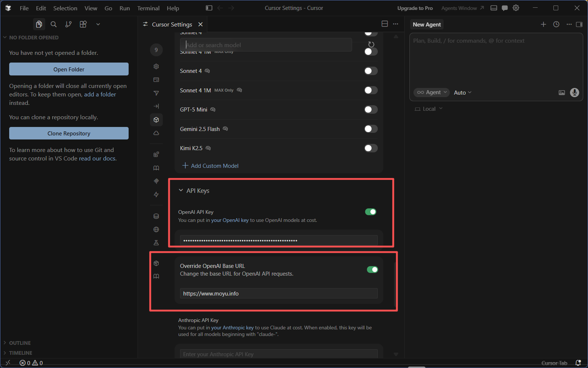Open the Selection menu

[x=65, y=8]
